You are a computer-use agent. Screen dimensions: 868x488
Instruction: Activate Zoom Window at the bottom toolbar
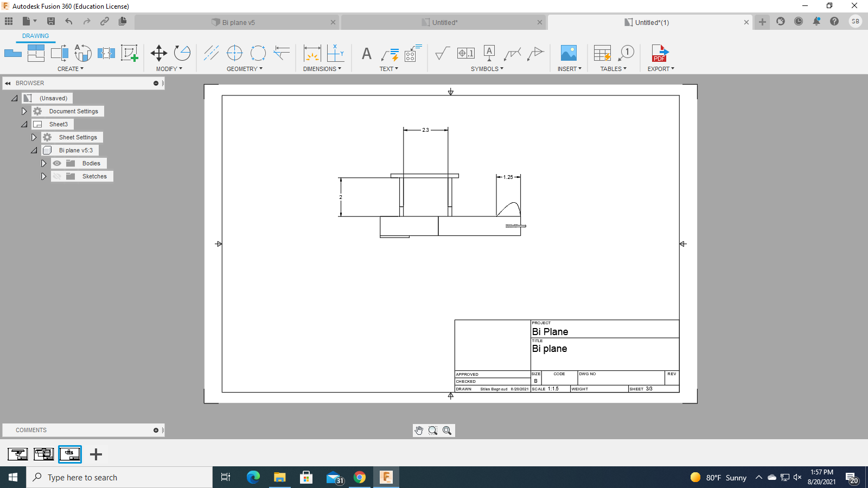point(433,430)
